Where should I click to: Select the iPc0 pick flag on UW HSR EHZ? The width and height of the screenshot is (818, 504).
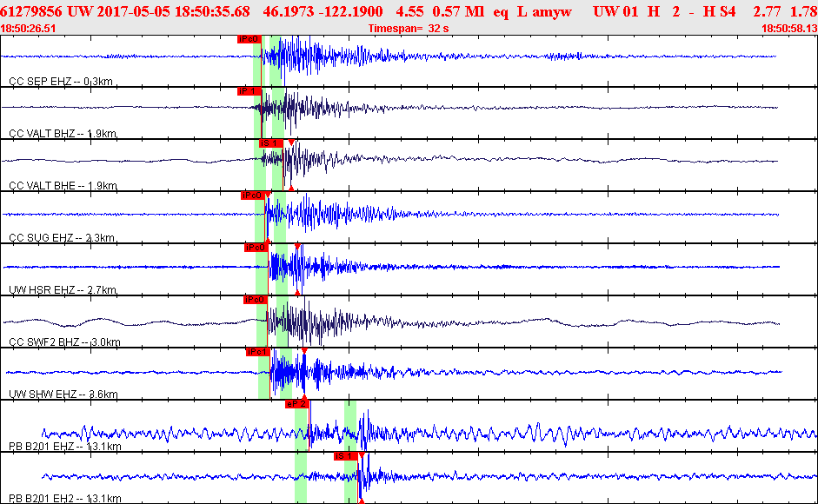click(x=256, y=248)
